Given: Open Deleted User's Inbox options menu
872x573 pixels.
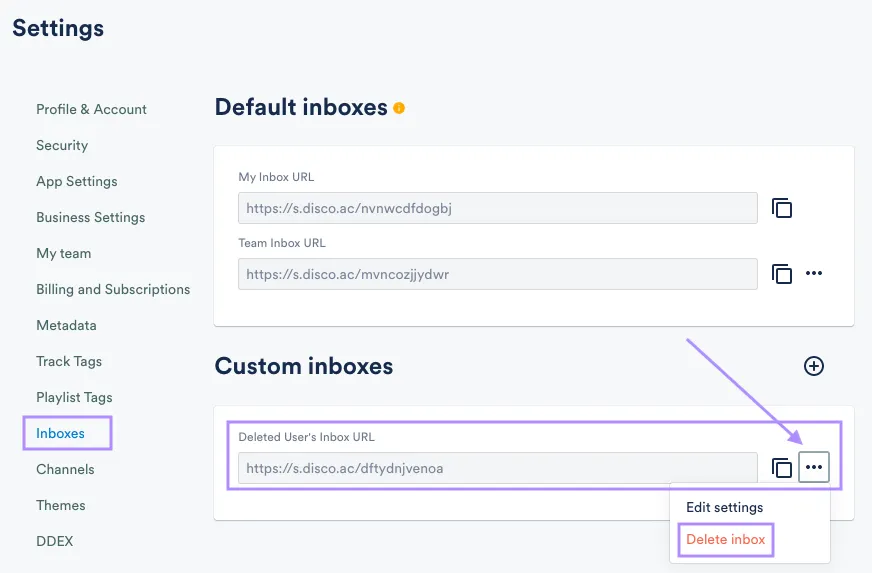Looking at the screenshot, I should (x=814, y=467).
